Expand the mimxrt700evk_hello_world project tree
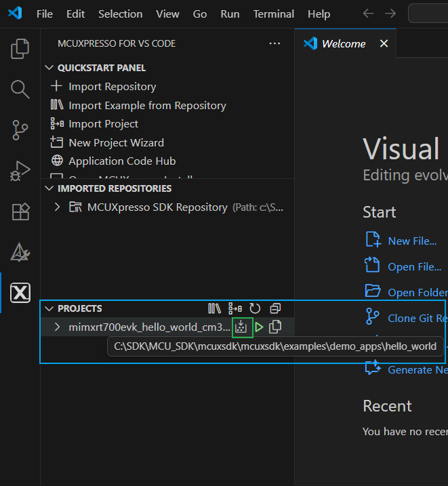Viewport: 448px width, 486px height. (58, 327)
